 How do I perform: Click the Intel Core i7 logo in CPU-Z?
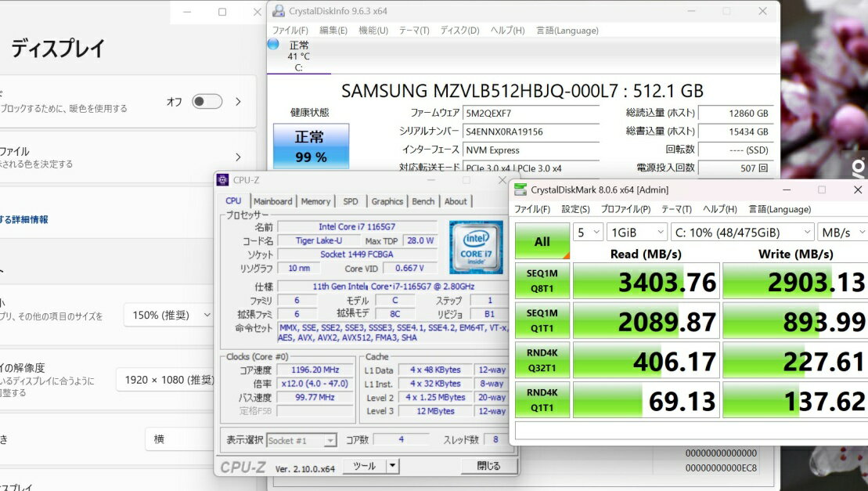(476, 247)
